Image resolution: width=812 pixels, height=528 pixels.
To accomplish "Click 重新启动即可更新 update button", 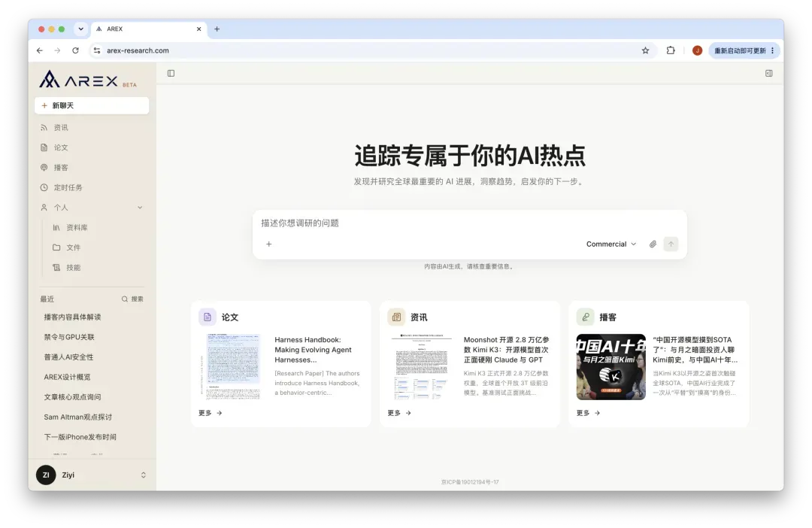I will tap(740, 50).
